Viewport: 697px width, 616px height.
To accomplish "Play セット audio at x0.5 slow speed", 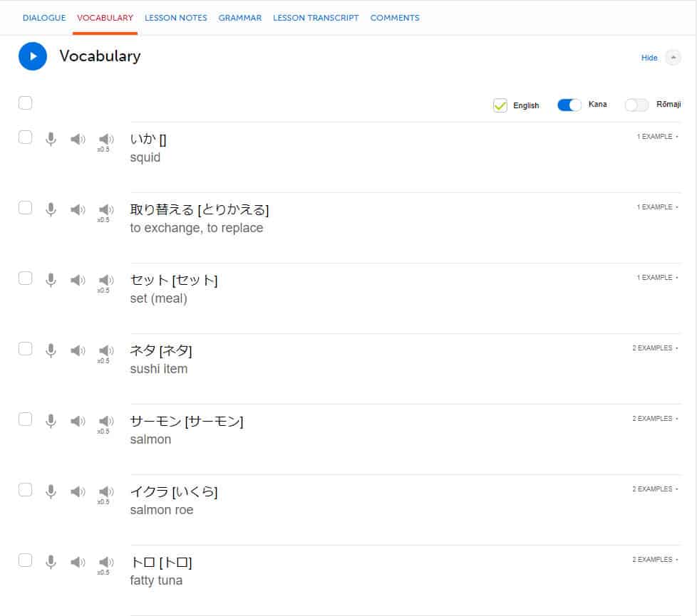I will click(105, 279).
